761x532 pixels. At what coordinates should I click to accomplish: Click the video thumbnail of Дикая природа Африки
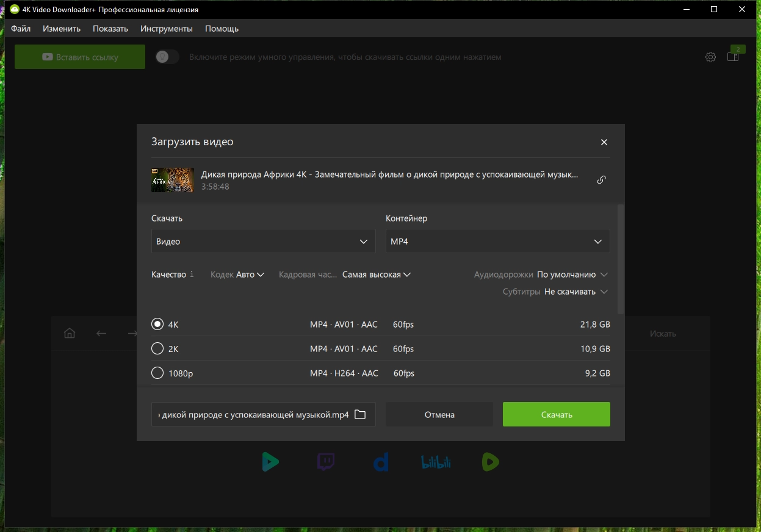point(173,180)
